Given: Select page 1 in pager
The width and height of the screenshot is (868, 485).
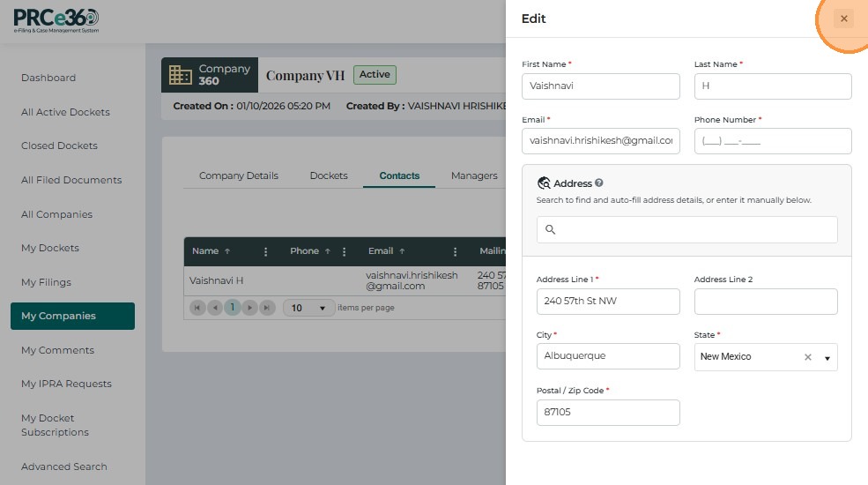Looking at the screenshot, I should pos(233,307).
